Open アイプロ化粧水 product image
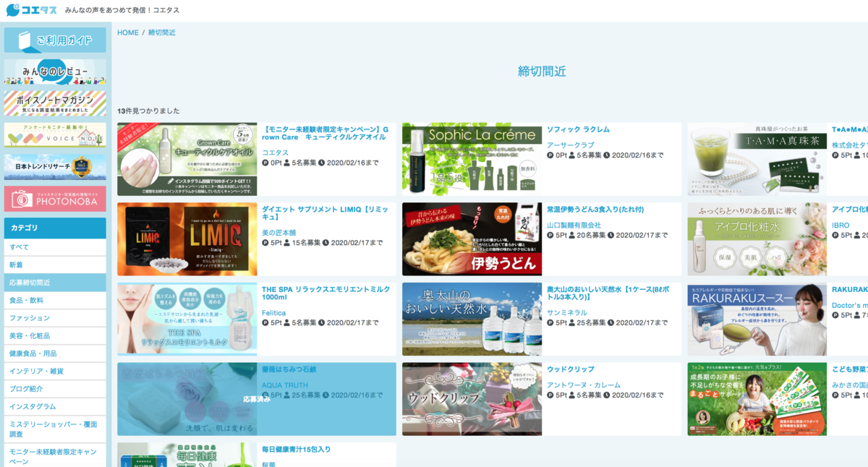868x467 pixels. (757, 239)
